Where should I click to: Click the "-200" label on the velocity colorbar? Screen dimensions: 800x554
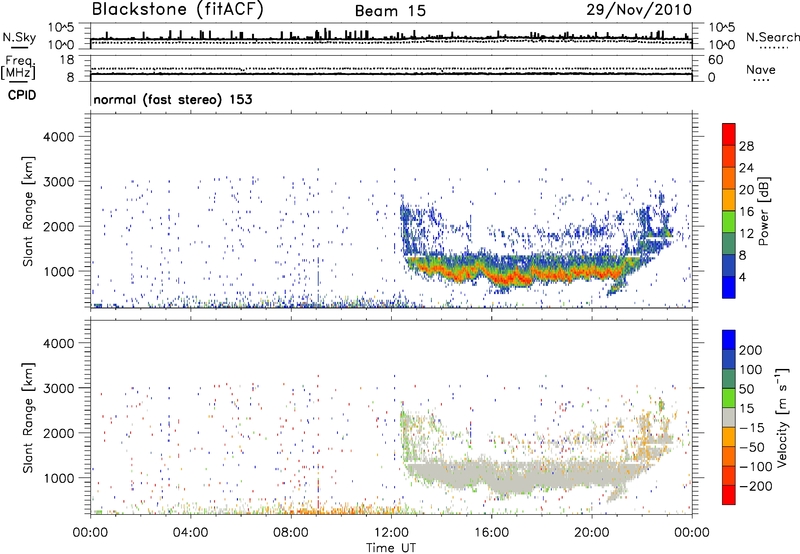[756, 486]
